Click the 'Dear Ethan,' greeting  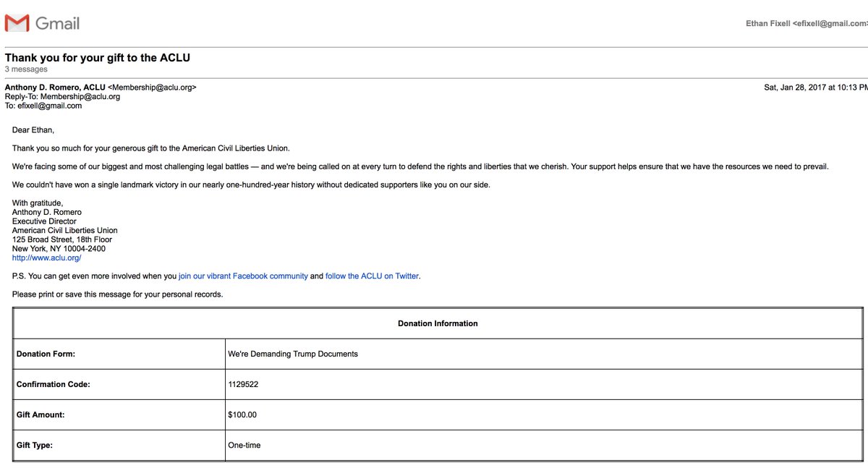pos(33,130)
